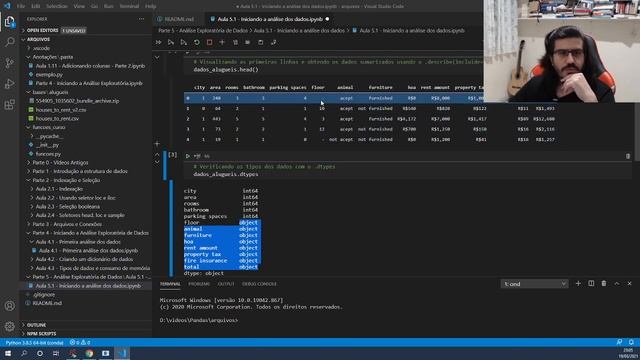Click the feedback icon in status bar

pyautogui.click(x=619, y=342)
